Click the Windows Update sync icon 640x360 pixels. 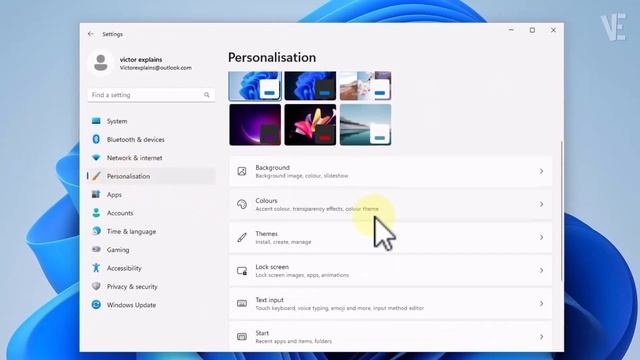pyautogui.click(x=96, y=304)
